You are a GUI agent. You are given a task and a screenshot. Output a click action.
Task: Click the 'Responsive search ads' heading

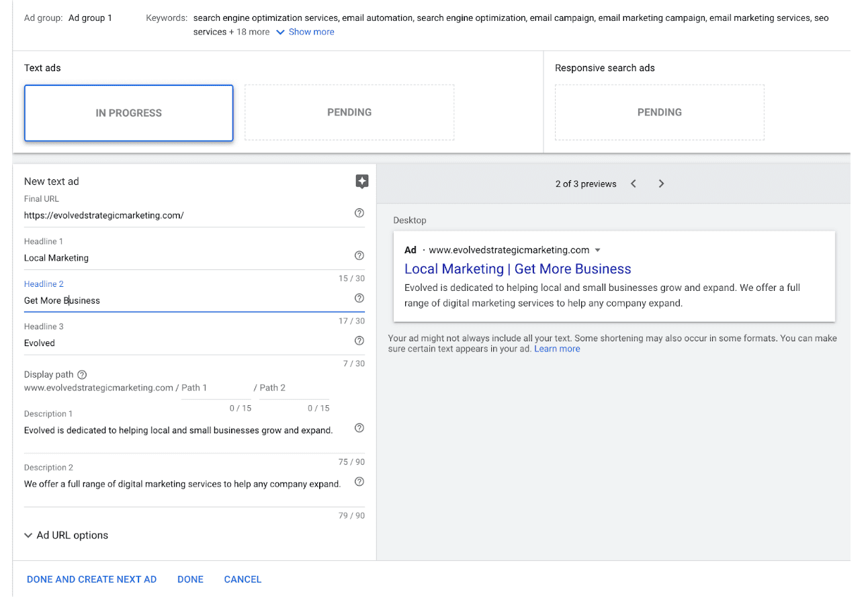tap(605, 68)
